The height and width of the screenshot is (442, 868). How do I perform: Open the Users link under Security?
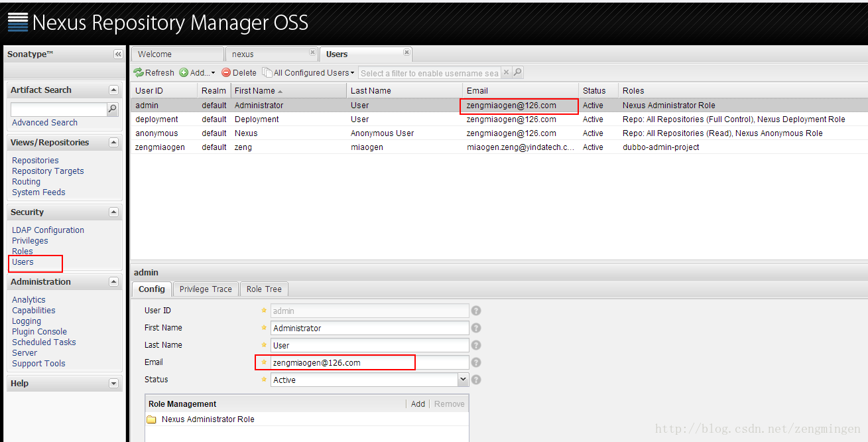23,262
